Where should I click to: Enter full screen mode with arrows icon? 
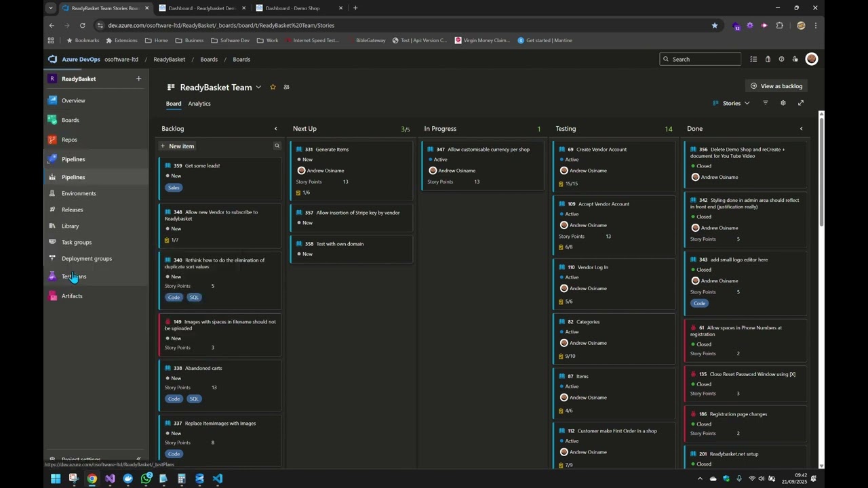[801, 103]
